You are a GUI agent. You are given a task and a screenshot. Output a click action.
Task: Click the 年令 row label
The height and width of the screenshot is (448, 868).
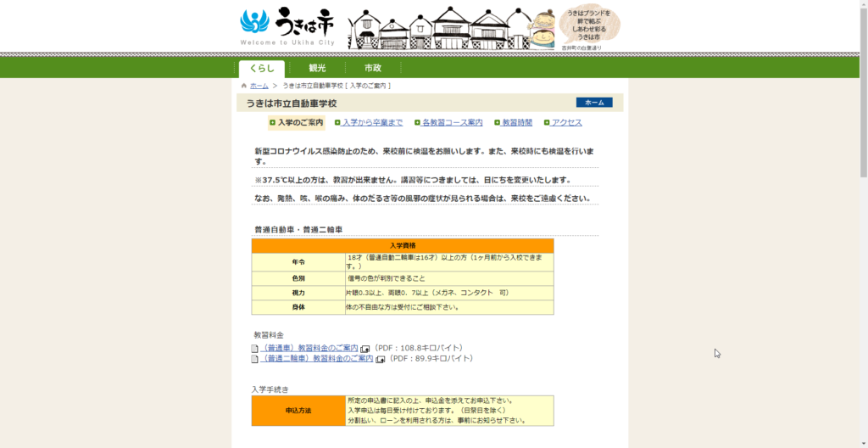pyautogui.click(x=298, y=262)
